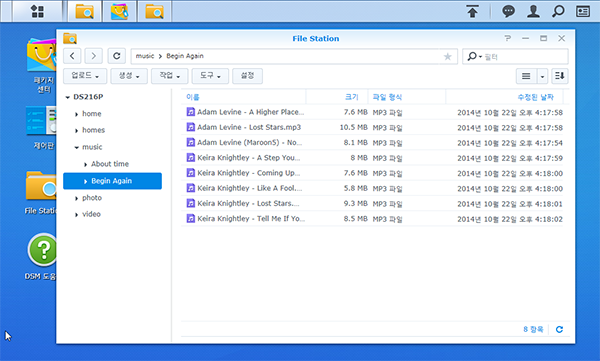This screenshot has height=361, width=600.
Task: Switch to list view mode icon
Action: pyautogui.click(x=526, y=76)
